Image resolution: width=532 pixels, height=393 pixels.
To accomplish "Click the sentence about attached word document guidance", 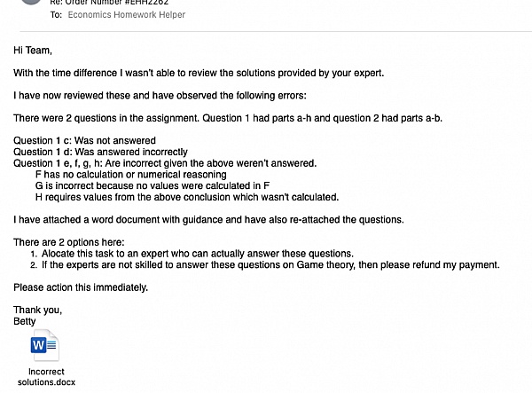I will click(x=208, y=219).
